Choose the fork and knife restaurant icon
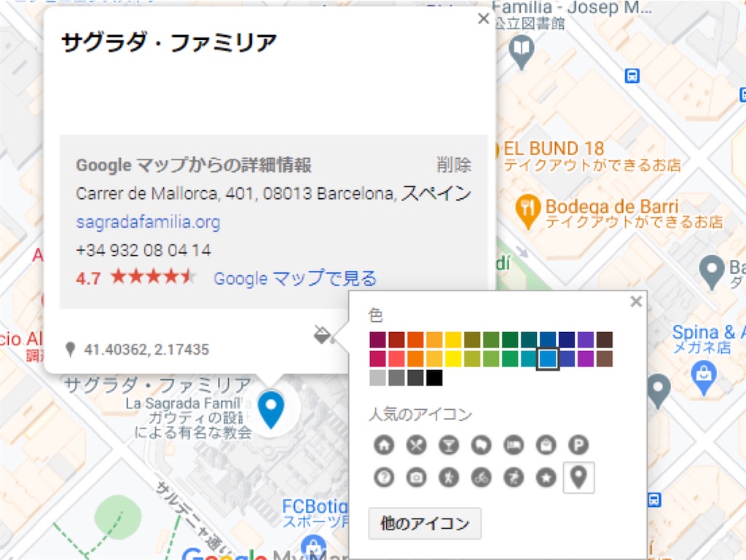 click(x=416, y=445)
